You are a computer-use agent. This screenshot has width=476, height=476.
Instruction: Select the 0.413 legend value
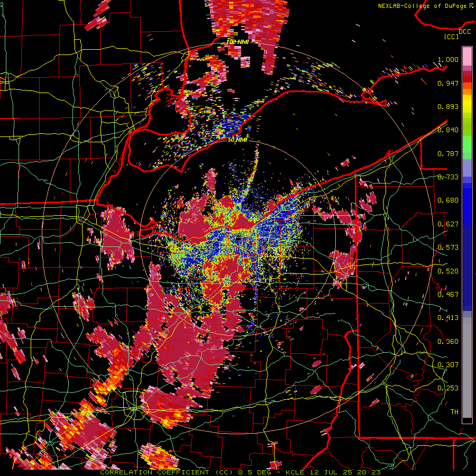tap(448, 318)
